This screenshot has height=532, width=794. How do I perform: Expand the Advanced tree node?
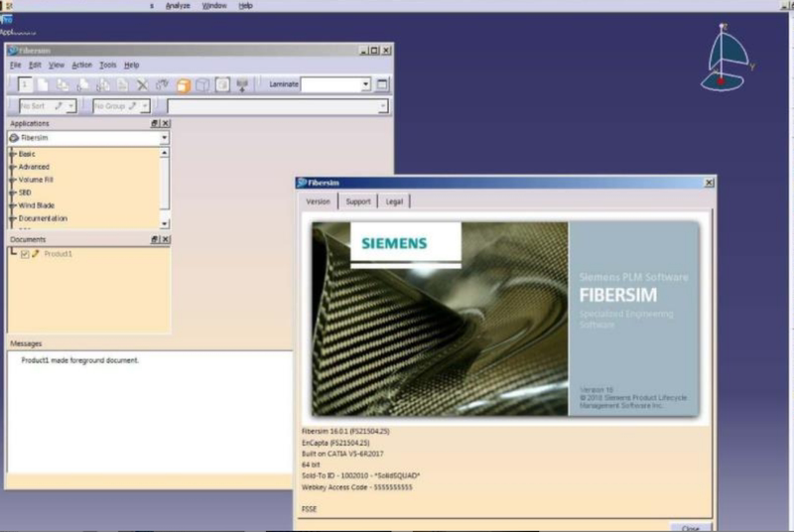[x=13, y=167]
